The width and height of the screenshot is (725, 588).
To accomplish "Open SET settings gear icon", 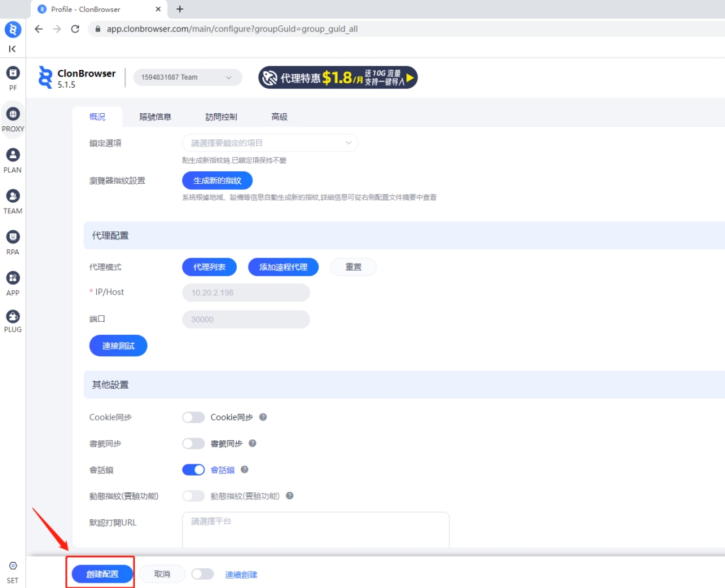I will (x=12, y=566).
